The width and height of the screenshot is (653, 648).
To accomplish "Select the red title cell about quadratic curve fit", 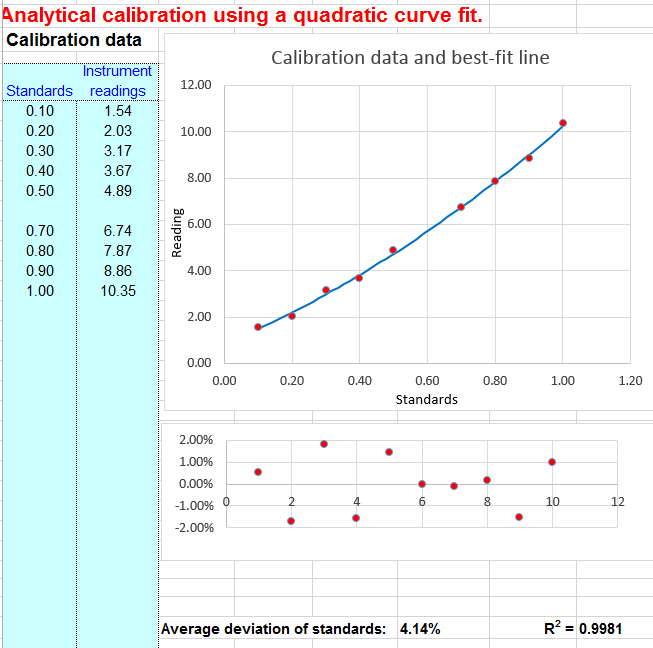I will click(x=243, y=16).
